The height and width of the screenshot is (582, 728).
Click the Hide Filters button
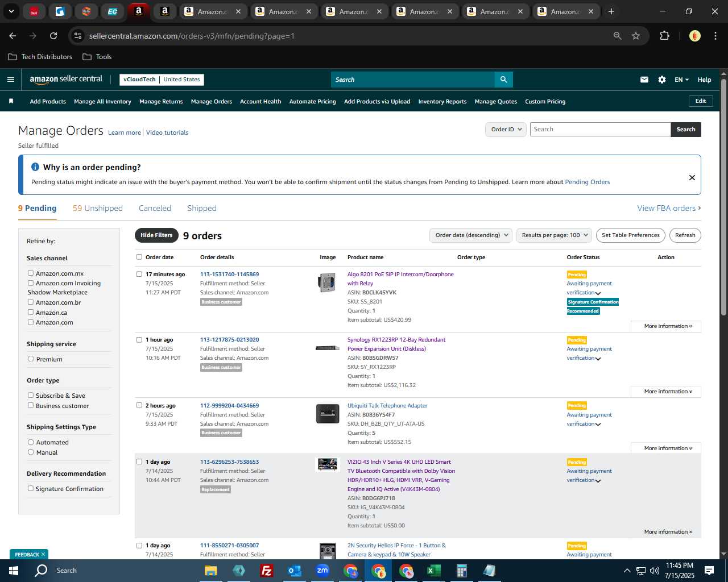156,235
